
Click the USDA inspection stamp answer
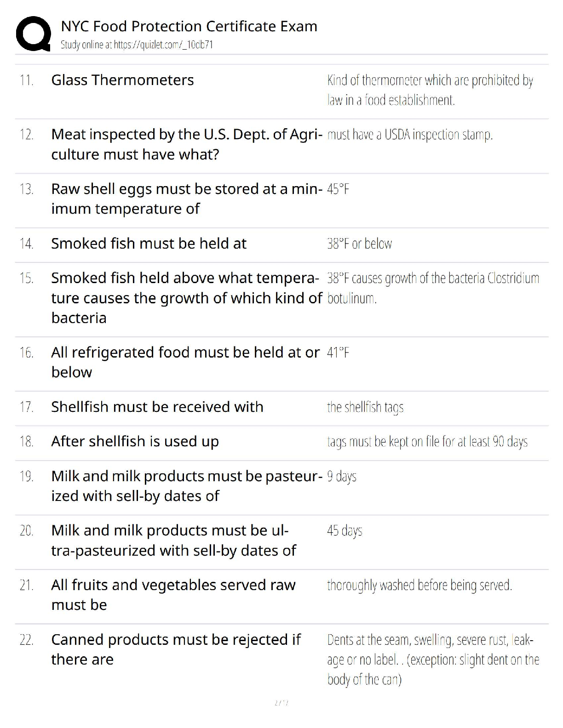[410, 135]
